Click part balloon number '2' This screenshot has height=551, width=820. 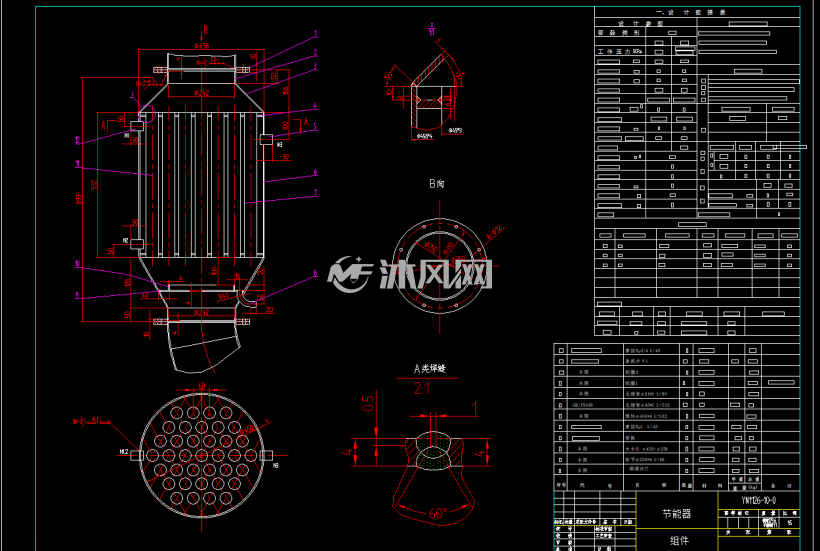point(315,53)
